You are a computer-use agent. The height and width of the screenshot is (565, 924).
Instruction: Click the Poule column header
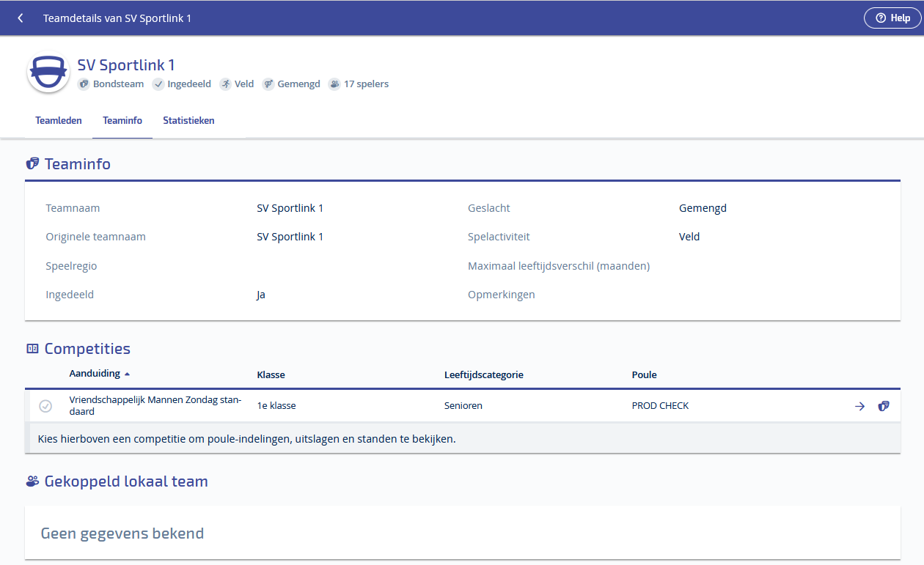tap(645, 374)
